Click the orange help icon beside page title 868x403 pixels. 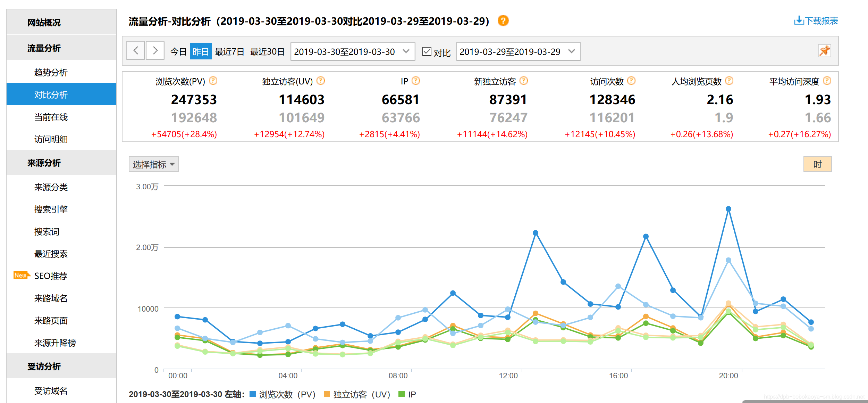coord(503,21)
